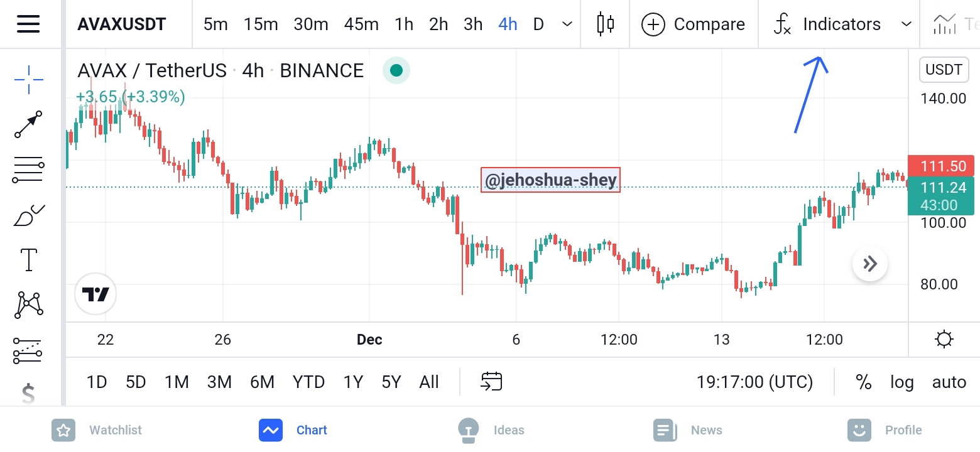
Task: Toggle auto scale mode
Action: coord(949,382)
